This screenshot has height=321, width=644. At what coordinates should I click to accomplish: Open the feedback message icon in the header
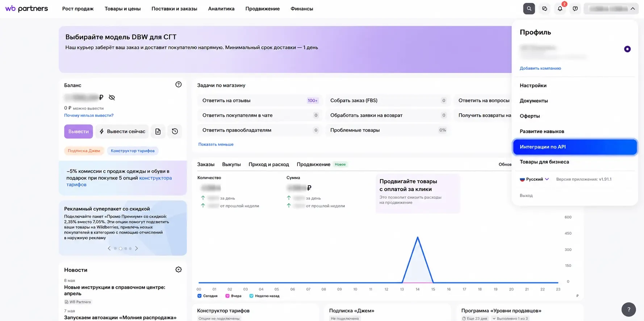click(x=575, y=9)
